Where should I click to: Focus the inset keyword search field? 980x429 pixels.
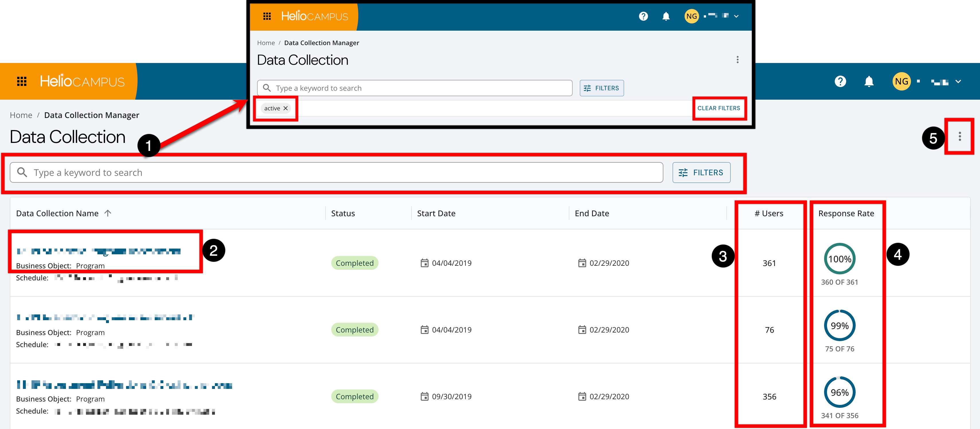coord(415,88)
